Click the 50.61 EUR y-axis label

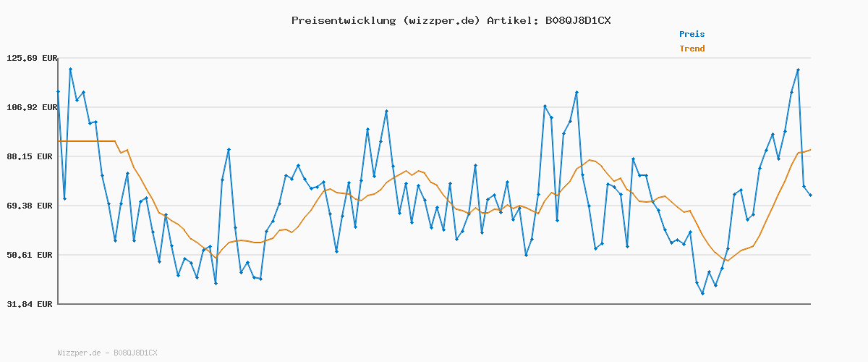32,255
